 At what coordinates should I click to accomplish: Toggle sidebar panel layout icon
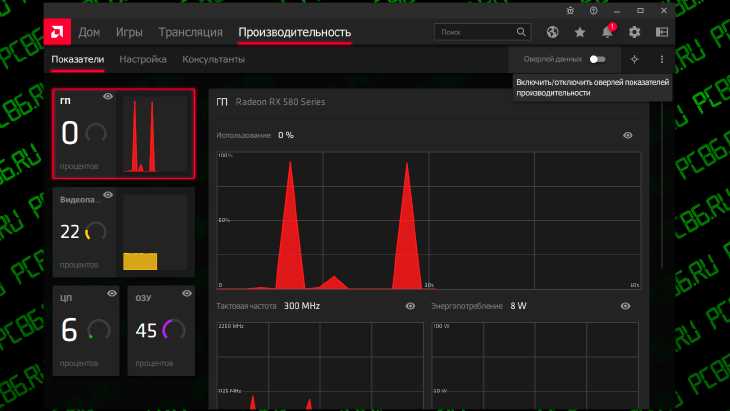coord(662,32)
